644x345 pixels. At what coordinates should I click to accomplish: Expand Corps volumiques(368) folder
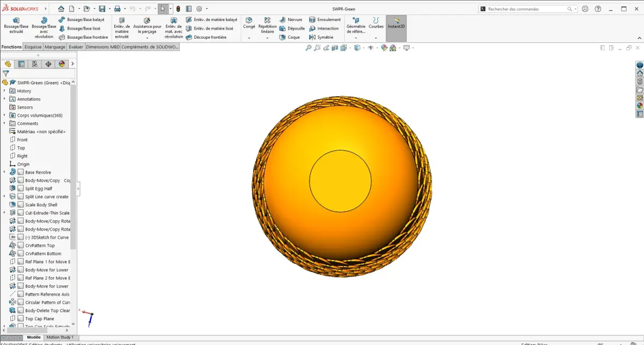coord(4,115)
